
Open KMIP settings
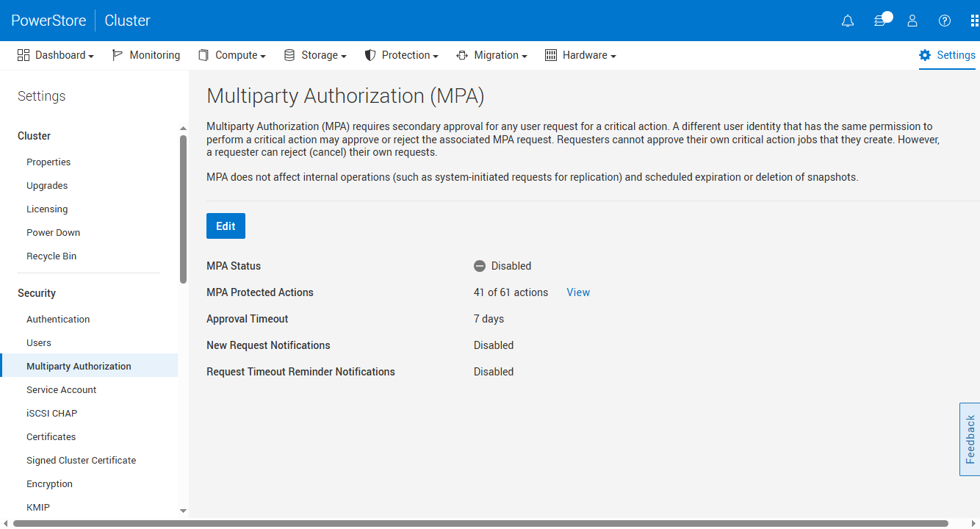[38, 508]
